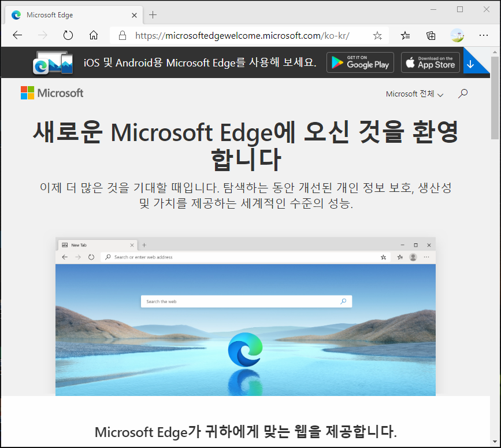View site security info via padlock icon
The height and width of the screenshot is (448, 501).
(x=123, y=35)
